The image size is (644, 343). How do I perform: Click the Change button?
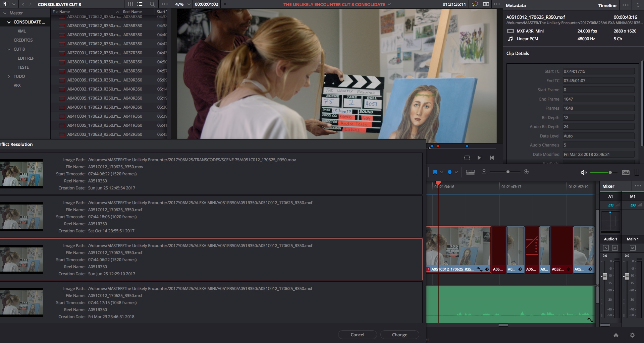[x=399, y=335]
